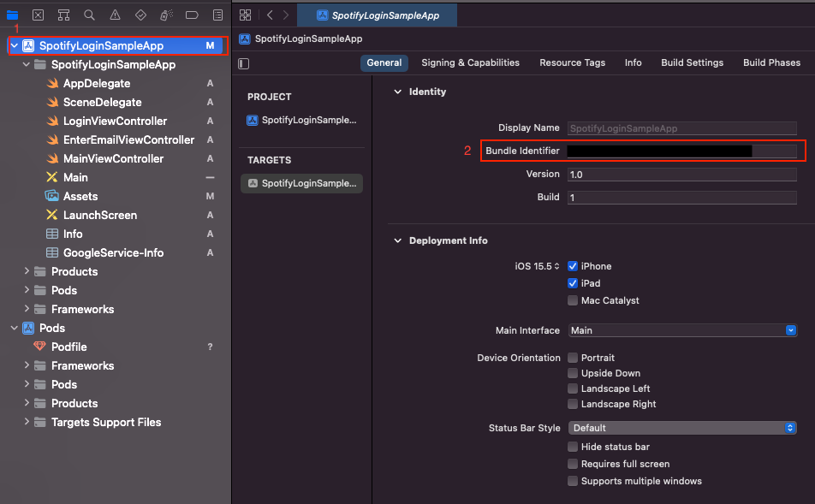Open the Status Bar Style dropdown
The height and width of the screenshot is (504, 815).
point(682,428)
